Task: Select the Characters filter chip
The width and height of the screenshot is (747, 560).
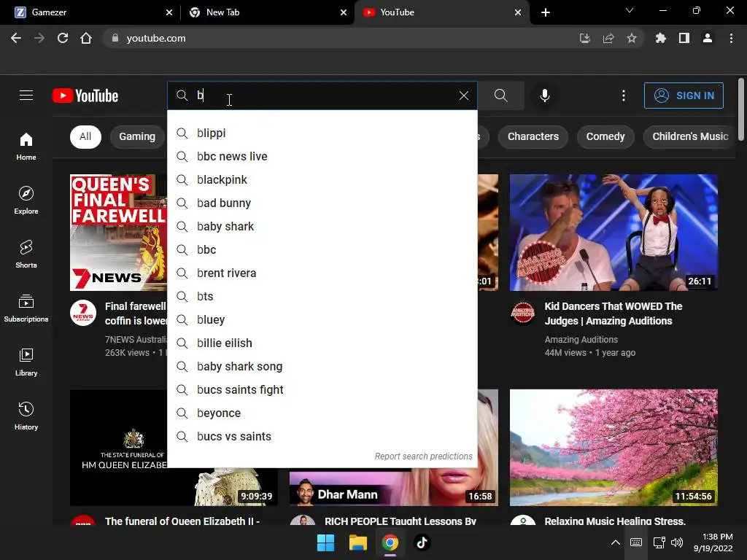Action: tap(533, 136)
